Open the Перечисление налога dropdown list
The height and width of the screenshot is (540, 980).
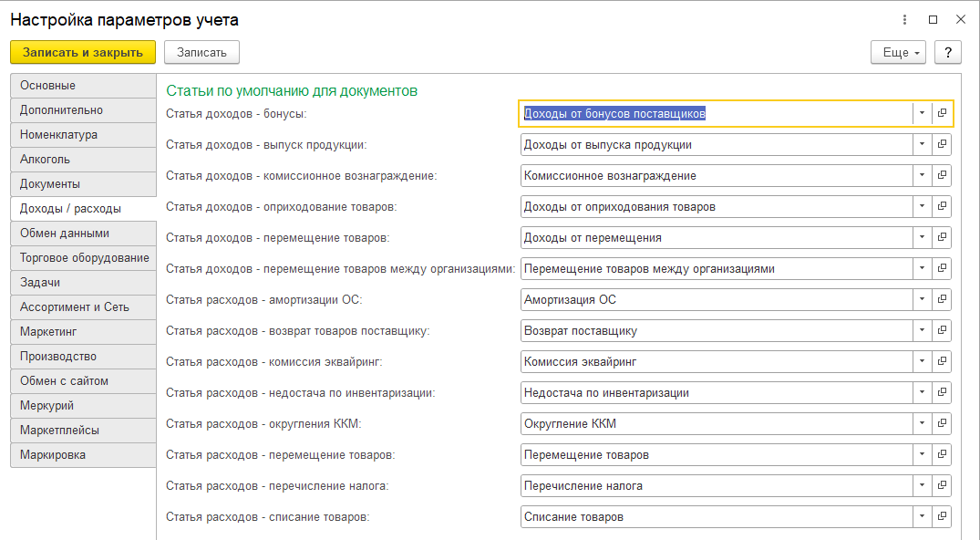[922, 485]
